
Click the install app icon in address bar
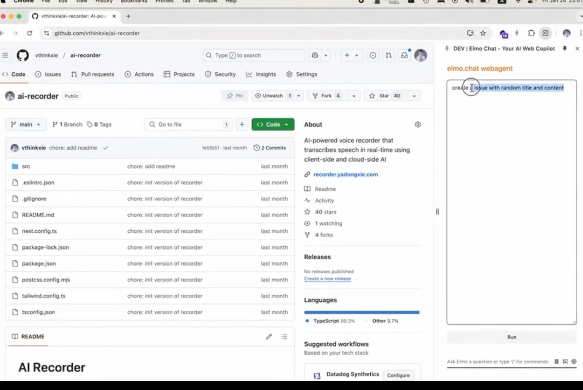coord(470,33)
